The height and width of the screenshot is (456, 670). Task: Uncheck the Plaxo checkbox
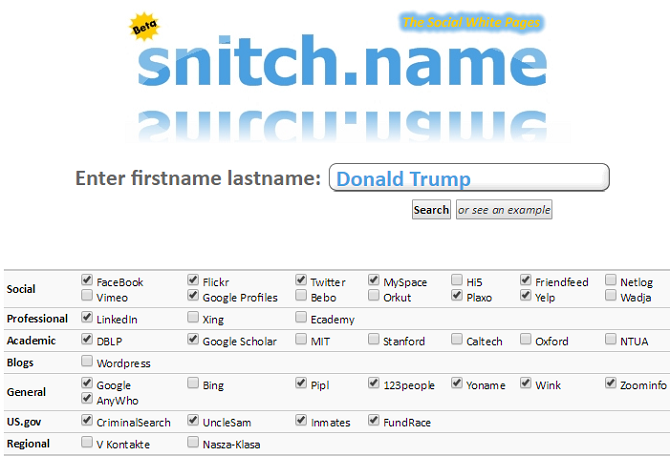pos(457,296)
